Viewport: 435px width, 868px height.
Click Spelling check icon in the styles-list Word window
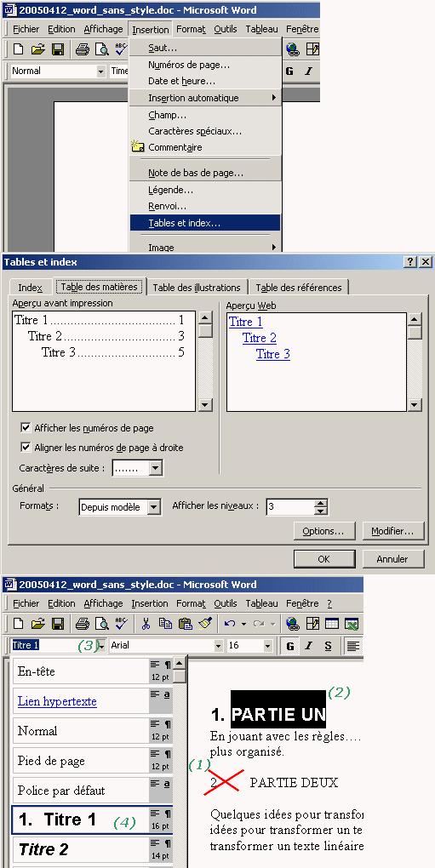coord(121,624)
